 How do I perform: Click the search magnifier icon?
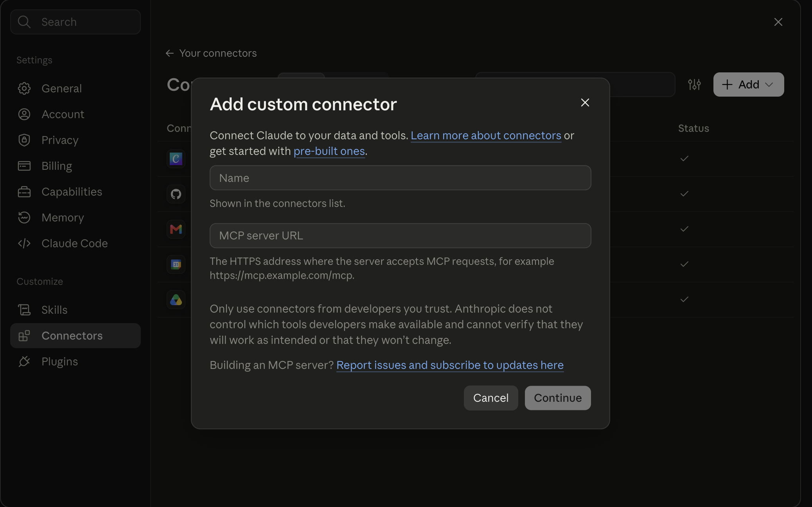(24, 22)
